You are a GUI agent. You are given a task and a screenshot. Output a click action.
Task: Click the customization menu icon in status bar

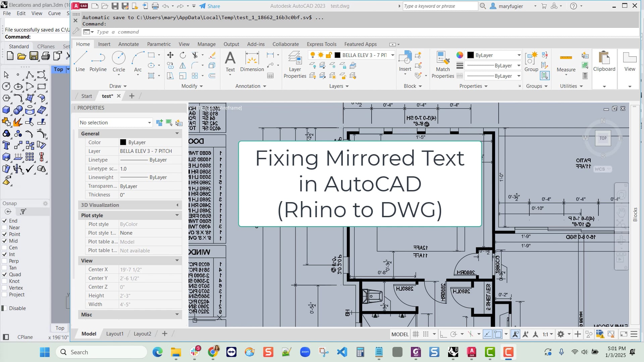(634, 334)
